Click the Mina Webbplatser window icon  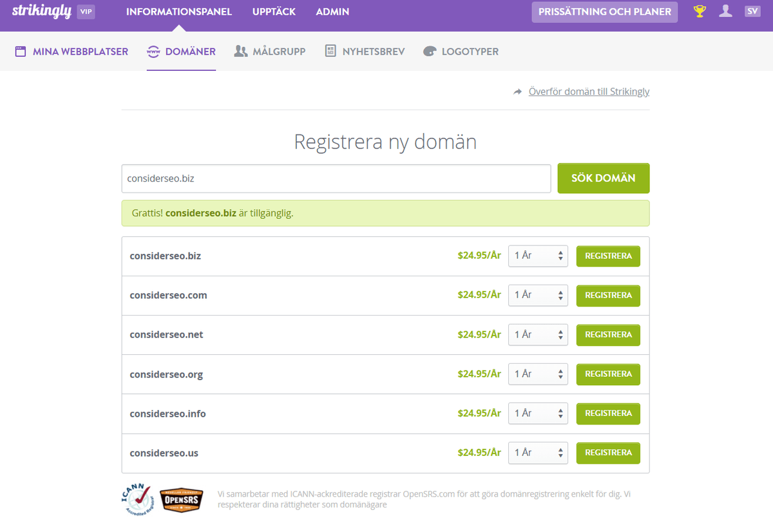(x=21, y=51)
